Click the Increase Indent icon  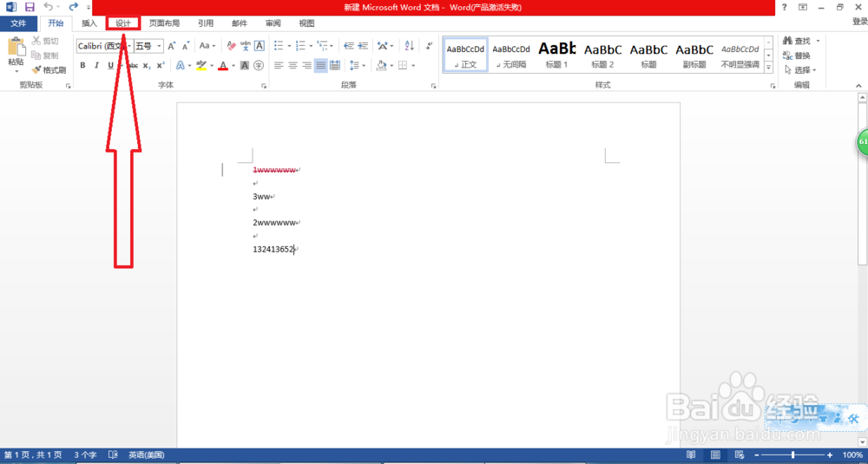[363, 46]
